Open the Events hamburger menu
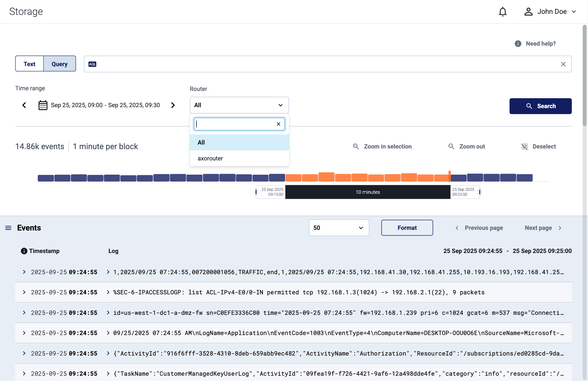 coord(8,228)
